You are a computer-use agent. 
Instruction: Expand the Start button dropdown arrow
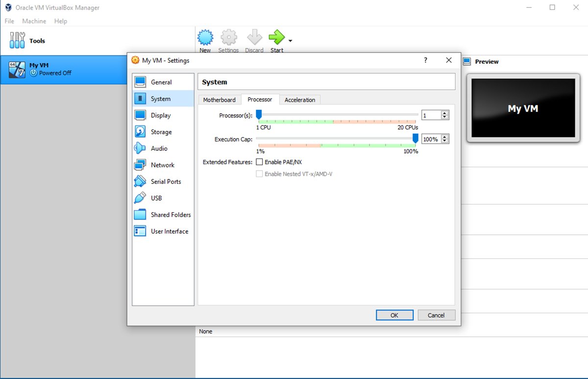[291, 41]
